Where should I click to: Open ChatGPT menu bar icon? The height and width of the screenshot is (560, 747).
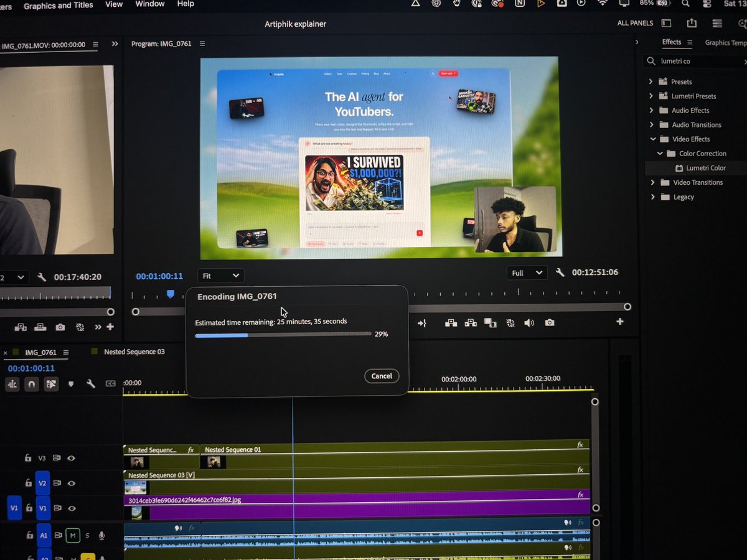point(436,3)
